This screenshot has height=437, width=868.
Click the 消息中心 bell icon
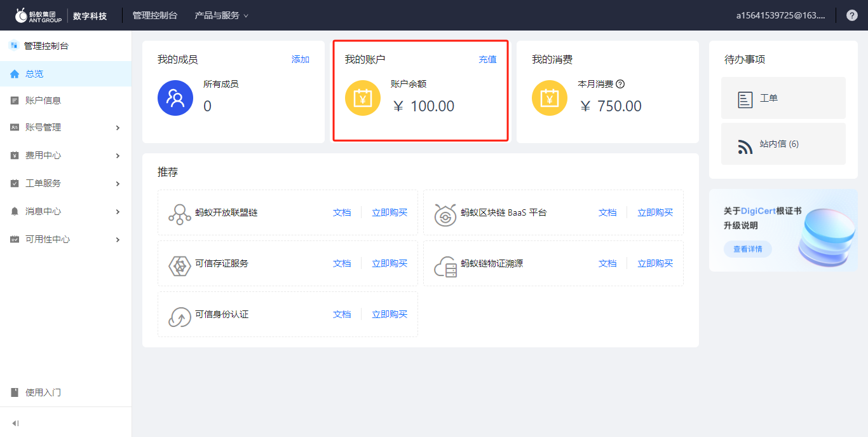click(x=15, y=211)
